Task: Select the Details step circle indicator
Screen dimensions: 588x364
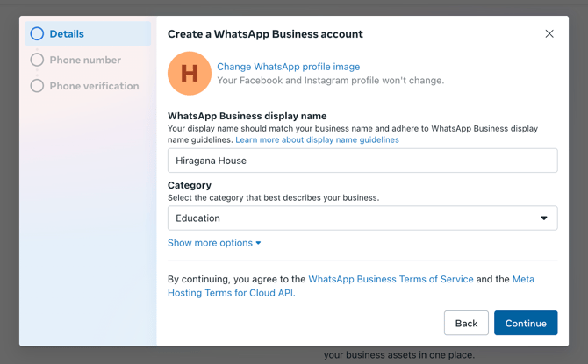Action: 37,34
